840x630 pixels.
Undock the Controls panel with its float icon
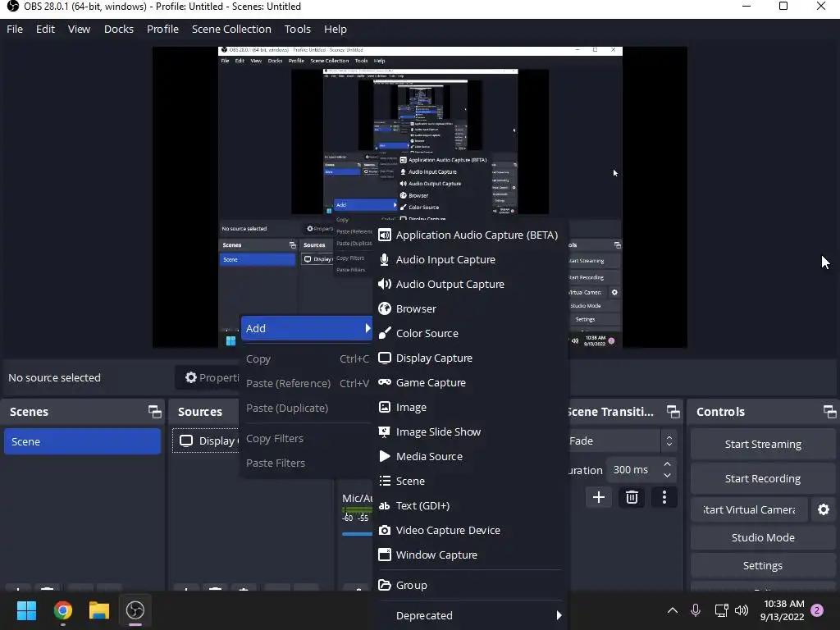point(829,412)
